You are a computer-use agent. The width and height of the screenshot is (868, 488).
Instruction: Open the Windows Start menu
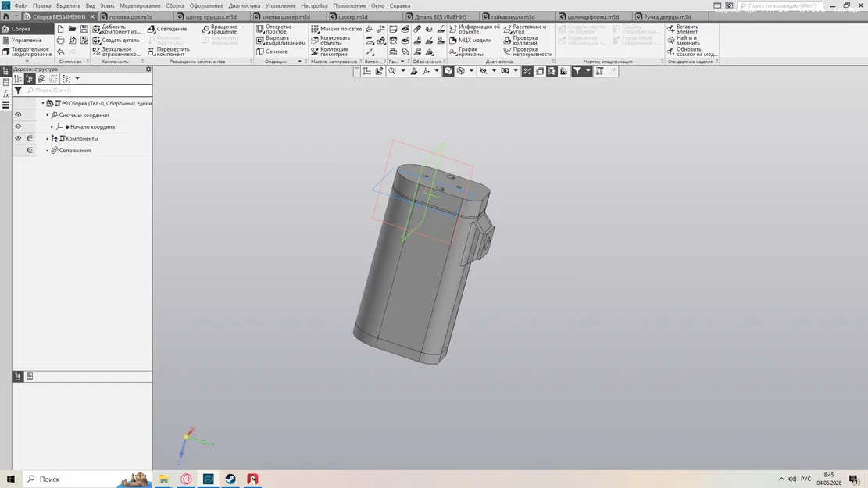(x=10, y=479)
